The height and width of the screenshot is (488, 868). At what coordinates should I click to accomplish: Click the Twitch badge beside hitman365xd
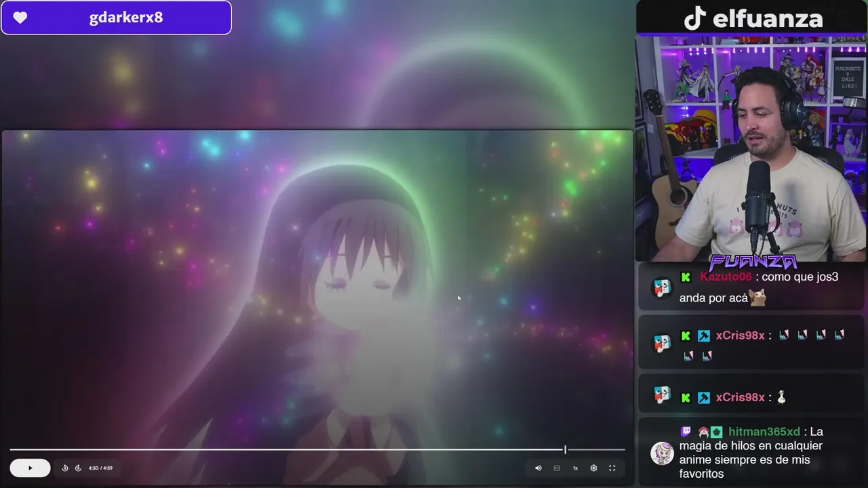pyautogui.click(x=686, y=432)
